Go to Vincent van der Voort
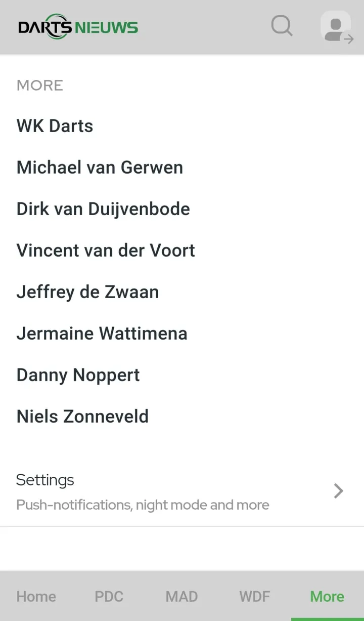The height and width of the screenshot is (621, 364). (106, 251)
